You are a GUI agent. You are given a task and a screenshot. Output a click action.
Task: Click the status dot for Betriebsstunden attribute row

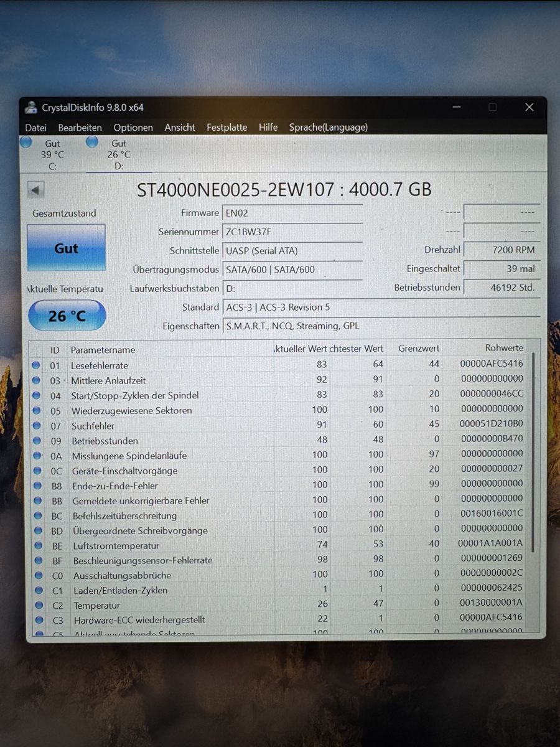[x=36, y=441]
